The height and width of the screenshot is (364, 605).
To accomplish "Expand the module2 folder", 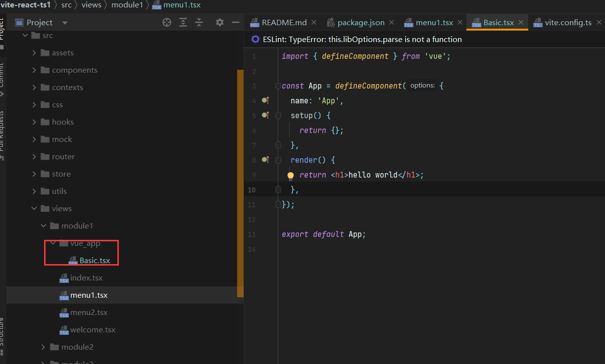I will tap(43, 347).
